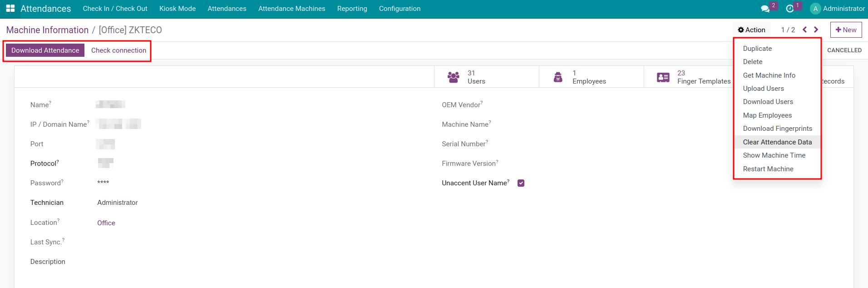Open the apps grid home menu icon
Image resolution: width=868 pixels, height=288 pixels.
pyautogui.click(x=10, y=9)
